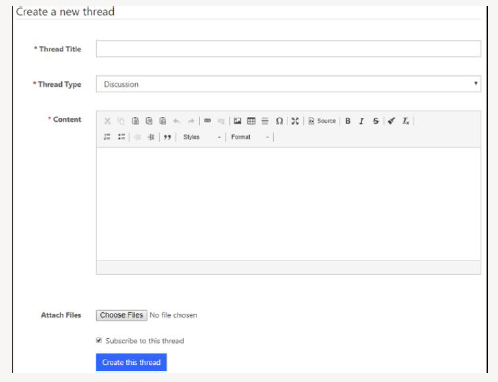Viewport: 498px width, 382px height.
Task: Click Paste from Word icon
Action: coord(163,121)
